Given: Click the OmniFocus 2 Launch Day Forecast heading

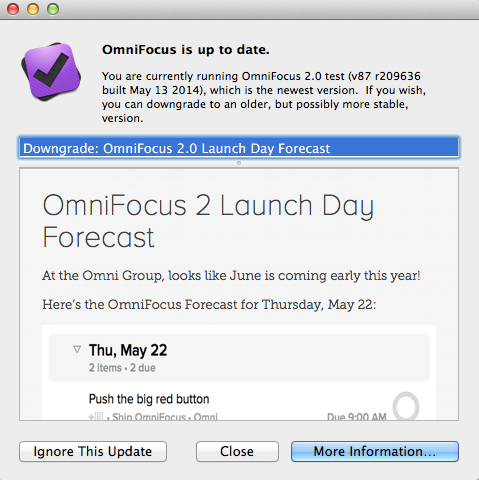Looking at the screenshot, I should 208,221.
